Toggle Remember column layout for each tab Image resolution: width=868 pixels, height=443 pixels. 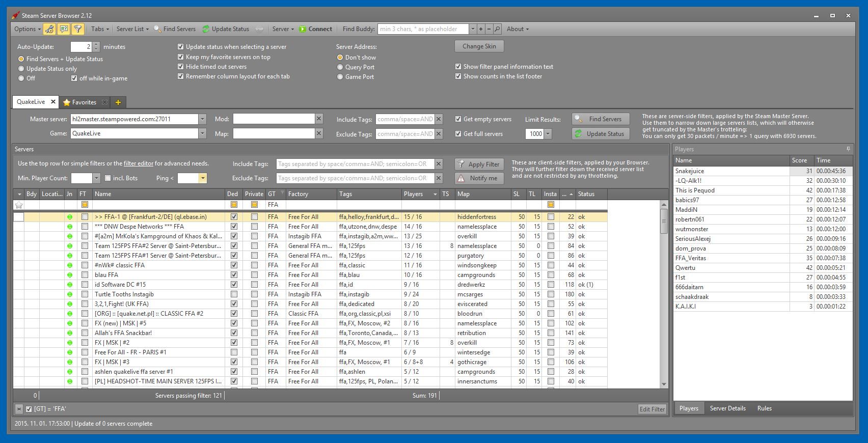point(180,76)
